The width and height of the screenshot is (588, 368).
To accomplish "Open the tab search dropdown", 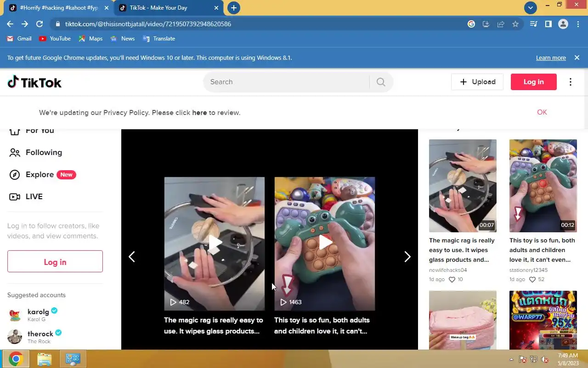I will (x=531, y=8).
